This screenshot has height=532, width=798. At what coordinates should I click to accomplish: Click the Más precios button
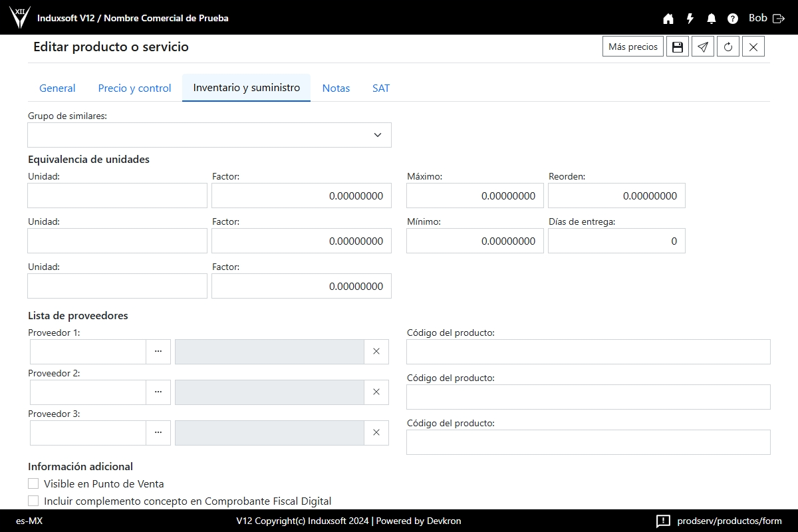(x=633, y=47)
